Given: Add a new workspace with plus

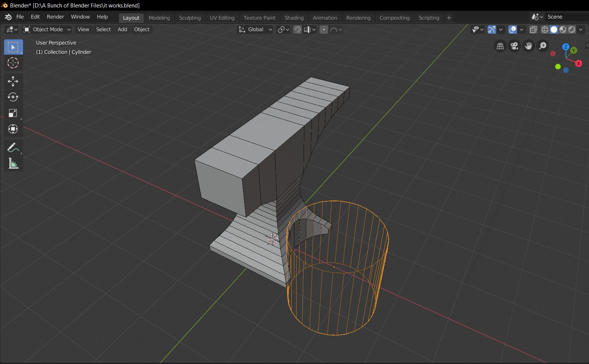Looking at the screenshot, I should coord(449,18).
